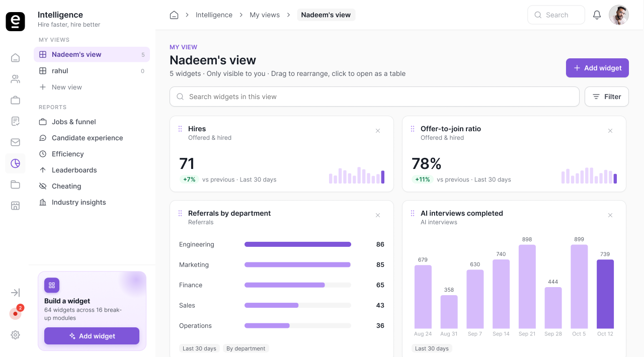The image size is (644, 357).
Task: Open the Home icon in the left rail
Action: click(15, 58)
